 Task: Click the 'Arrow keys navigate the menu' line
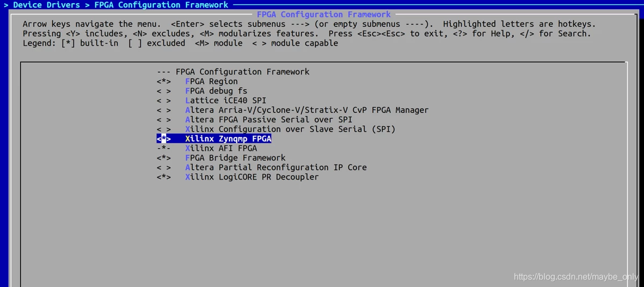[x=309, y=24]
